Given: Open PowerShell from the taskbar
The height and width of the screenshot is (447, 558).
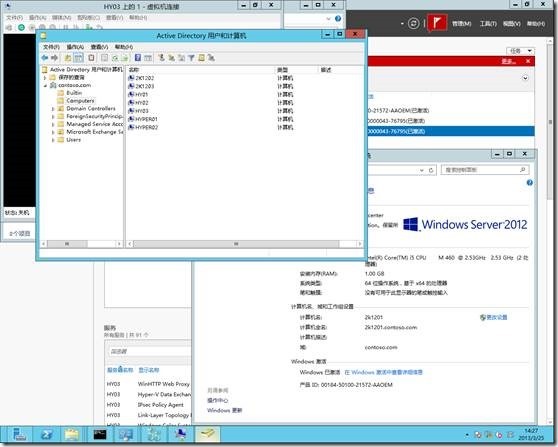Looking at the screenshot, I should 46,435.
